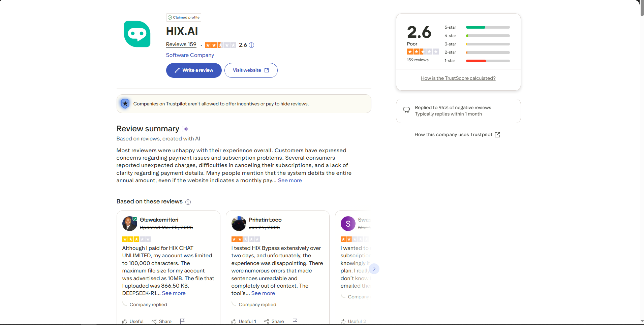Screen dimensions: 644x325
Task: Expand review summary with See more
Action: [x=290, y=181]
